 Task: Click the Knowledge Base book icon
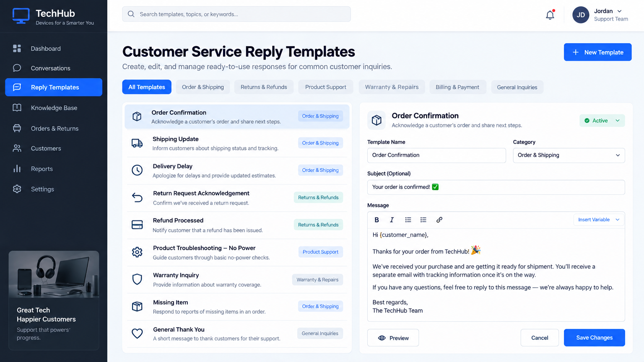pyautogui.click(x=17, y=108)
